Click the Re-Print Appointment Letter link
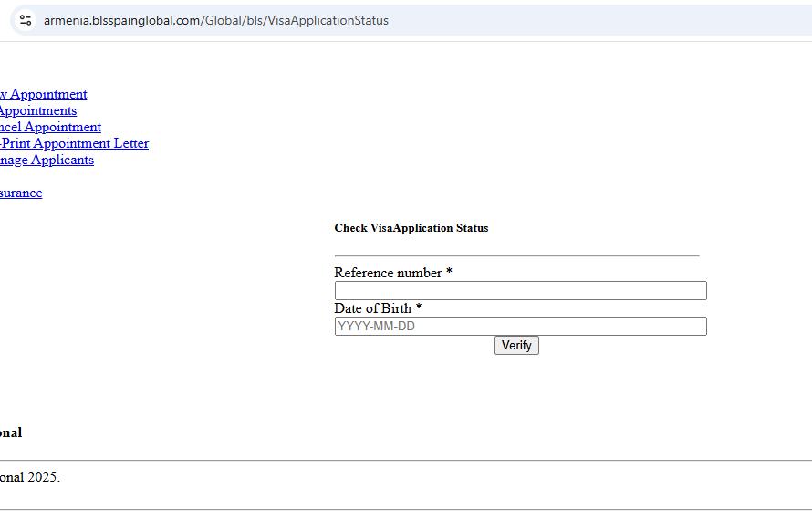812x531 pixels. [73, 143]
